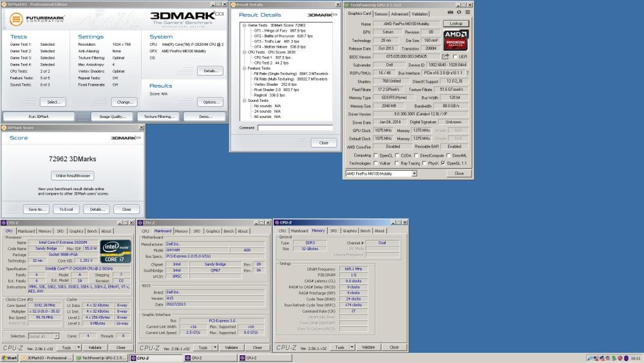Open the SPD tab in Memory CPU-Z window

click(x=334, y=231)
